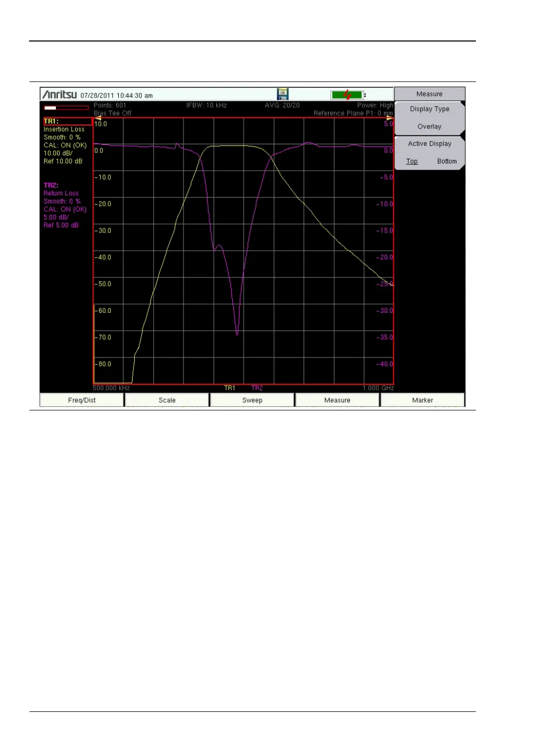
Task: Click the Anritsu logo
Action: 60,94
